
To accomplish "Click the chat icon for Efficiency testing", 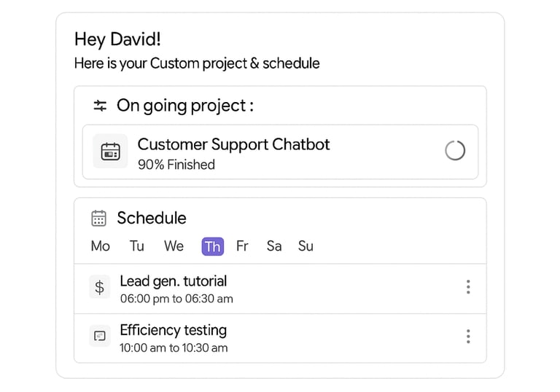I will tap(99, 336).
